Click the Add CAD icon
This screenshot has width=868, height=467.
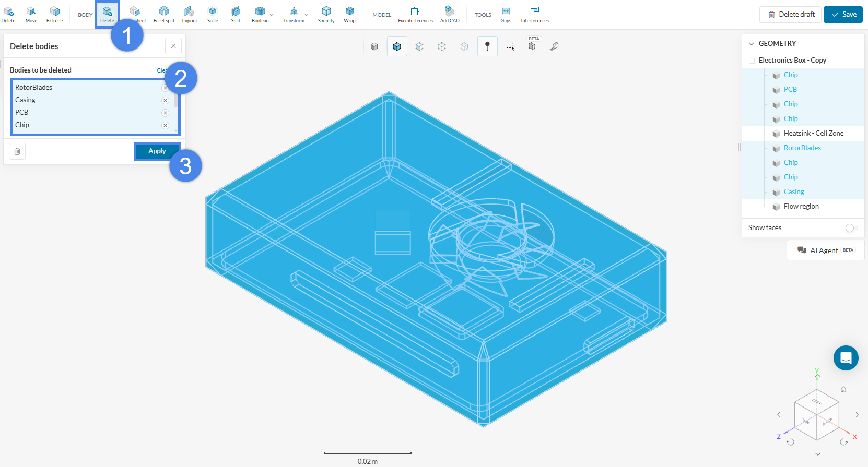[x=449, y=14]
